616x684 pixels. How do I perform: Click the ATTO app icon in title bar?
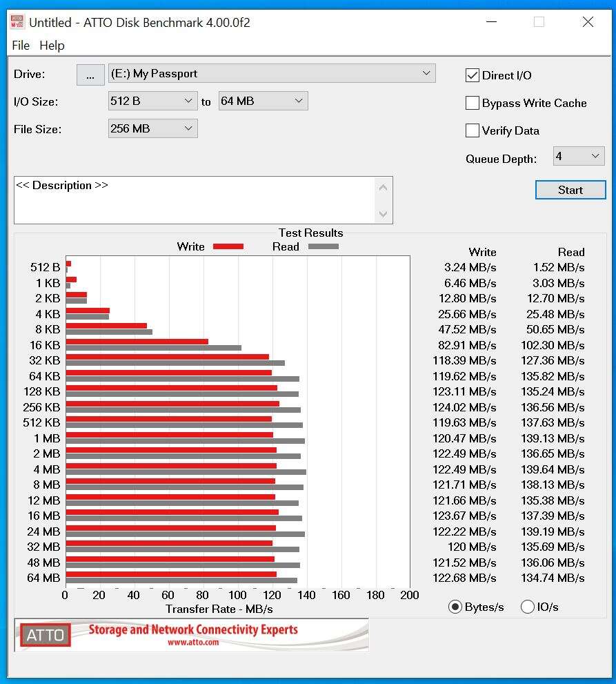point(17,22)
